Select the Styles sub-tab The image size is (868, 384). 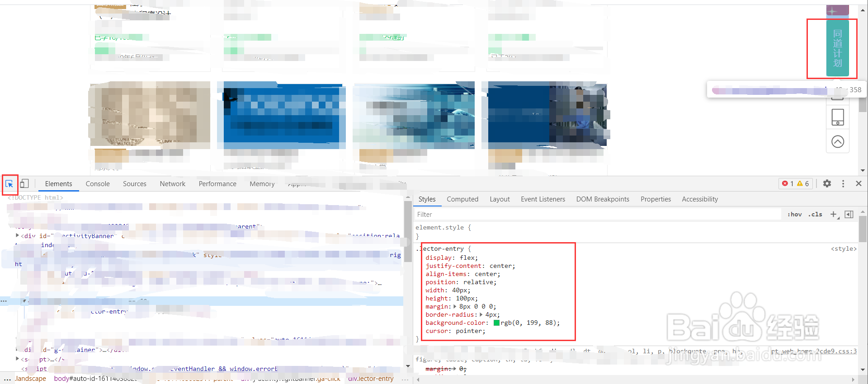(x=427, y=199)
